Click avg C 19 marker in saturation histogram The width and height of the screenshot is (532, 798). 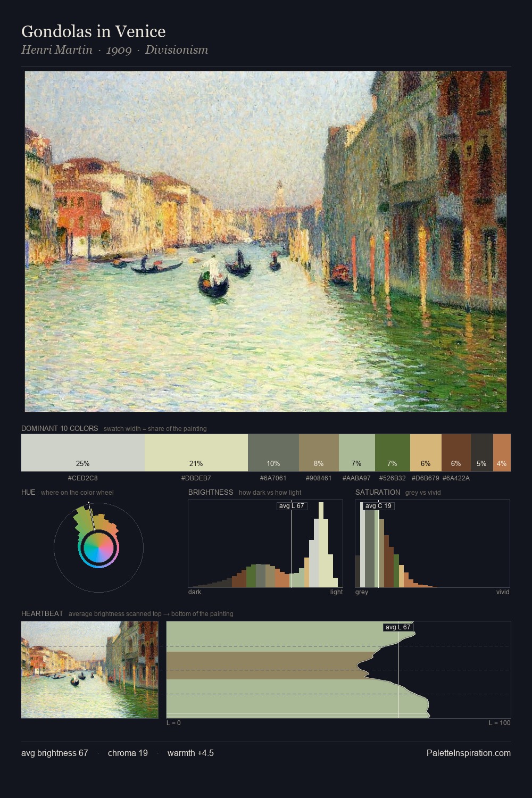tap(378, 506)
